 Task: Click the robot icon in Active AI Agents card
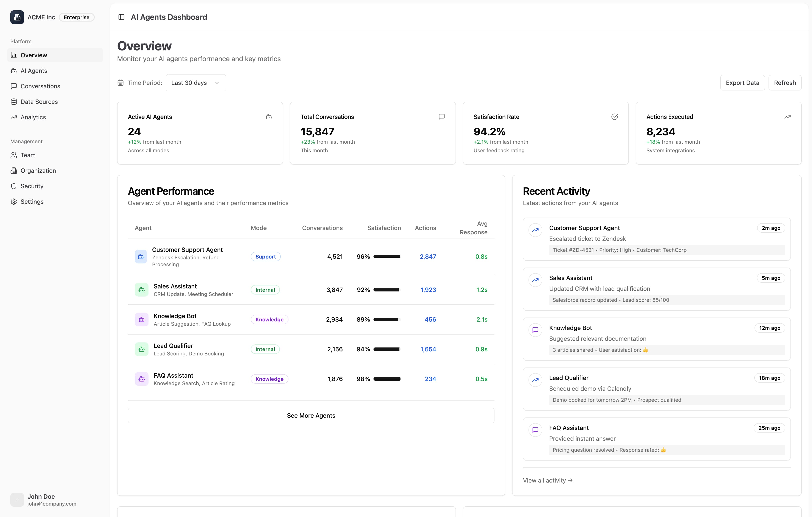(269, 117)
